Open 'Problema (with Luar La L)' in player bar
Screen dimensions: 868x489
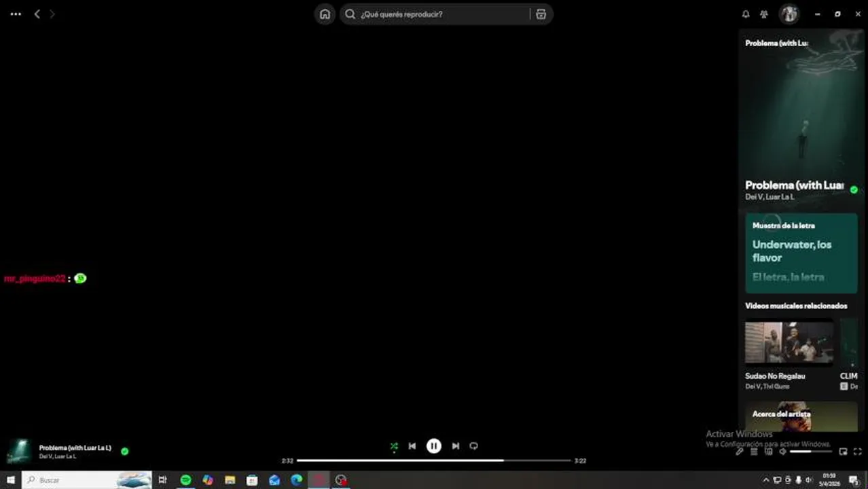75,448
